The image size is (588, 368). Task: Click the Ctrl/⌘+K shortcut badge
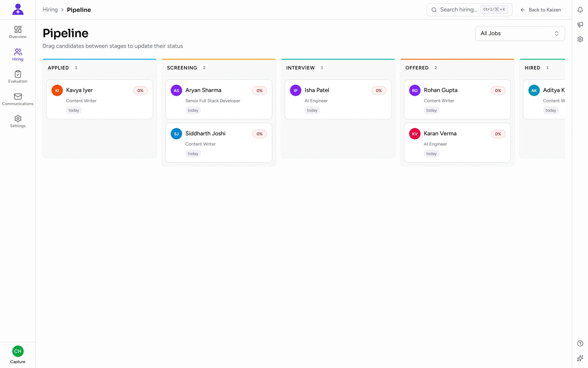click(x=494, y=9)
